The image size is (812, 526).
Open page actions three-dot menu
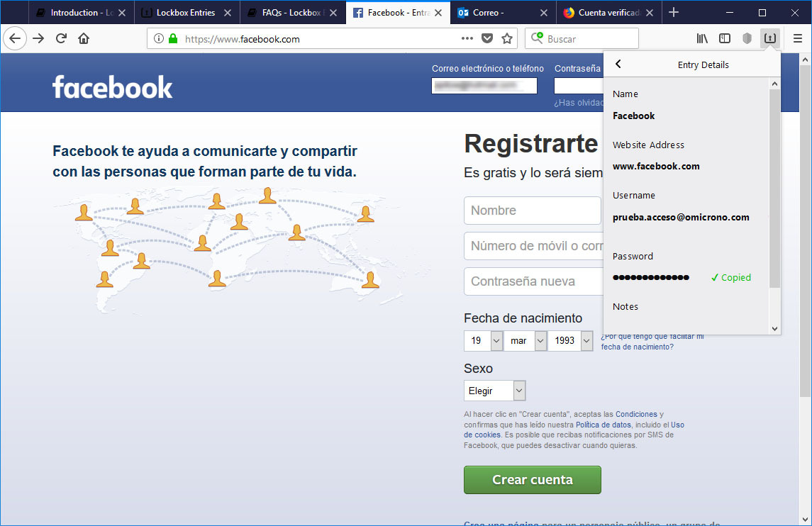coord(467,38)
